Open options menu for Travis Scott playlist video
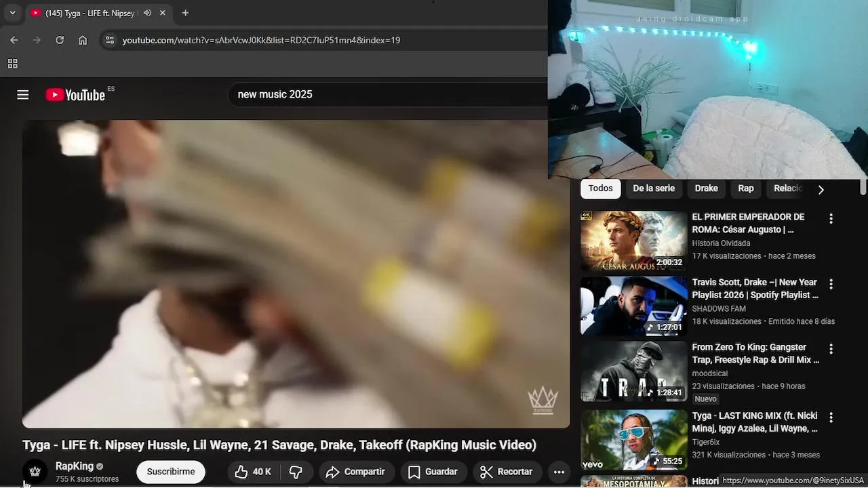Image resolution: width=868 pixels, height=488 pixels. [831, 284]
